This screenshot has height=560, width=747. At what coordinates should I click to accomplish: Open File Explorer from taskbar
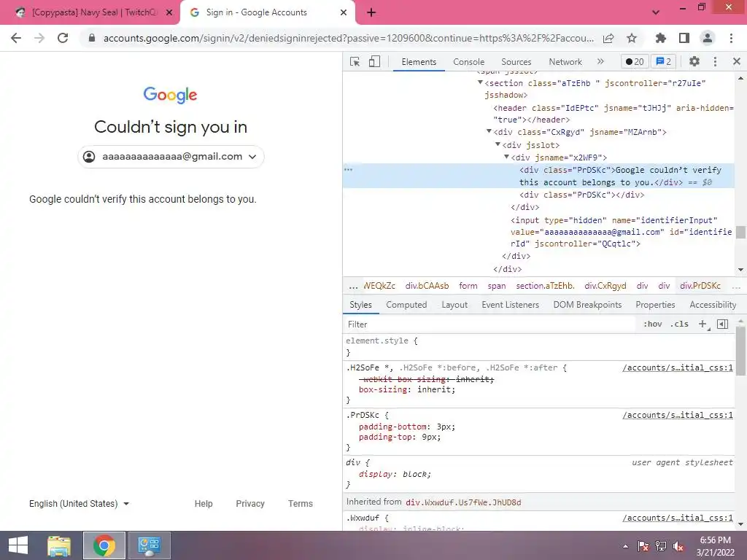59,545
